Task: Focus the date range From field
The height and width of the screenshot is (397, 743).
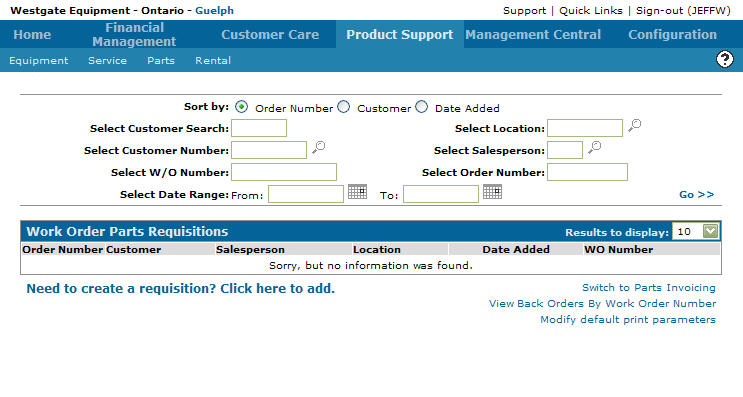Action: coord(306,194)
